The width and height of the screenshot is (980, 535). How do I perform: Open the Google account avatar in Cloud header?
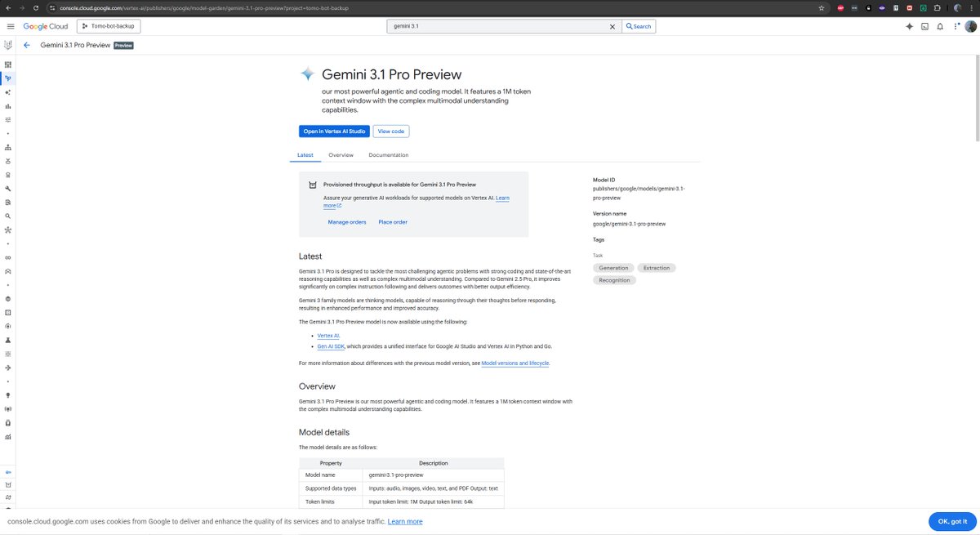970,26
